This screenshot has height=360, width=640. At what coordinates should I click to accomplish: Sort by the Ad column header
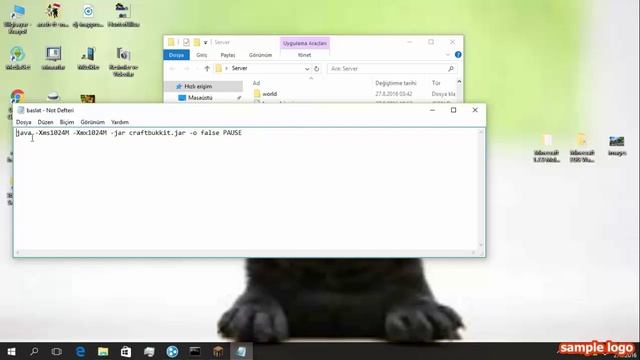256,83
